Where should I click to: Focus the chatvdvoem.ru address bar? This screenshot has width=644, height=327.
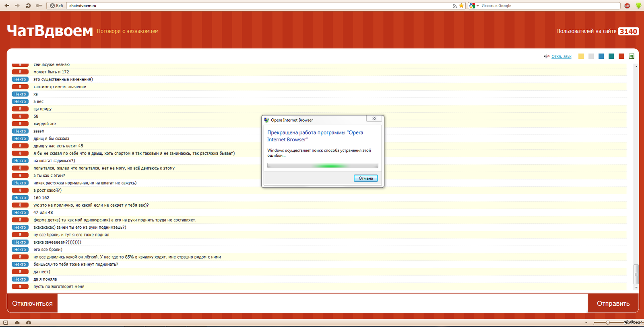258,6
